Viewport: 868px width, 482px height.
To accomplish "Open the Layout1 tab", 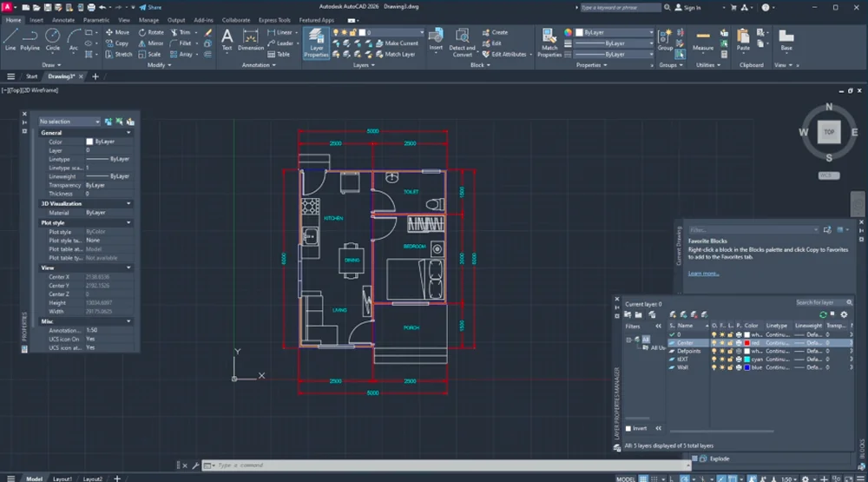I will point(62,478).
